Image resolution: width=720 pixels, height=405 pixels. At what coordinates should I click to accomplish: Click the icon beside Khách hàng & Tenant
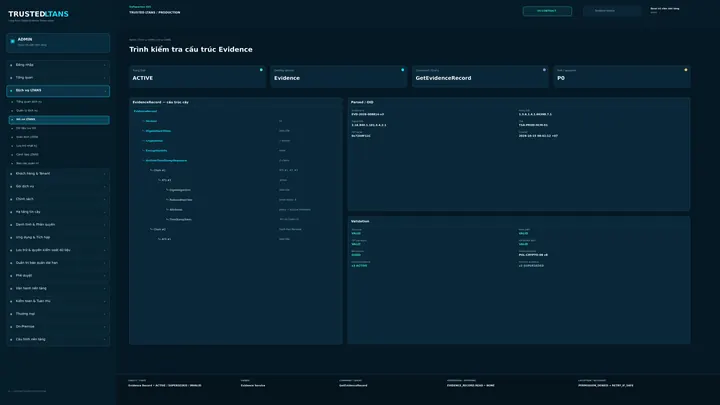pos(11,174)
